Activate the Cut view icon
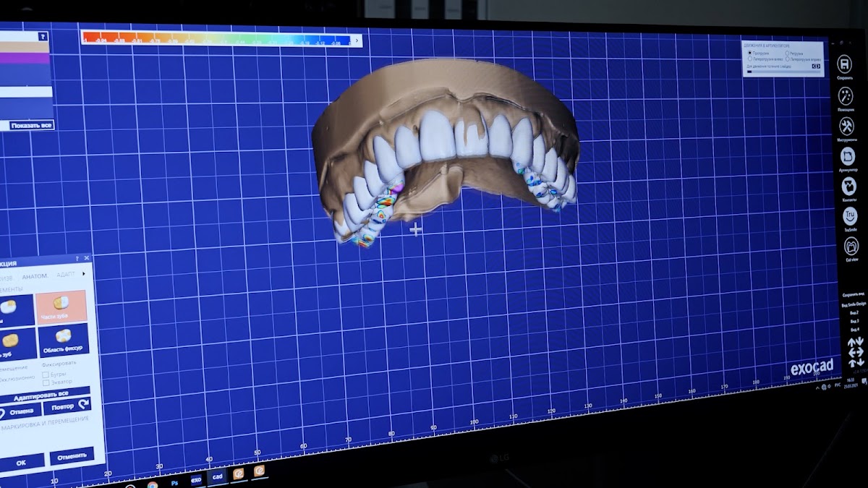Screen dimensions: 868x488 [851, 246]
